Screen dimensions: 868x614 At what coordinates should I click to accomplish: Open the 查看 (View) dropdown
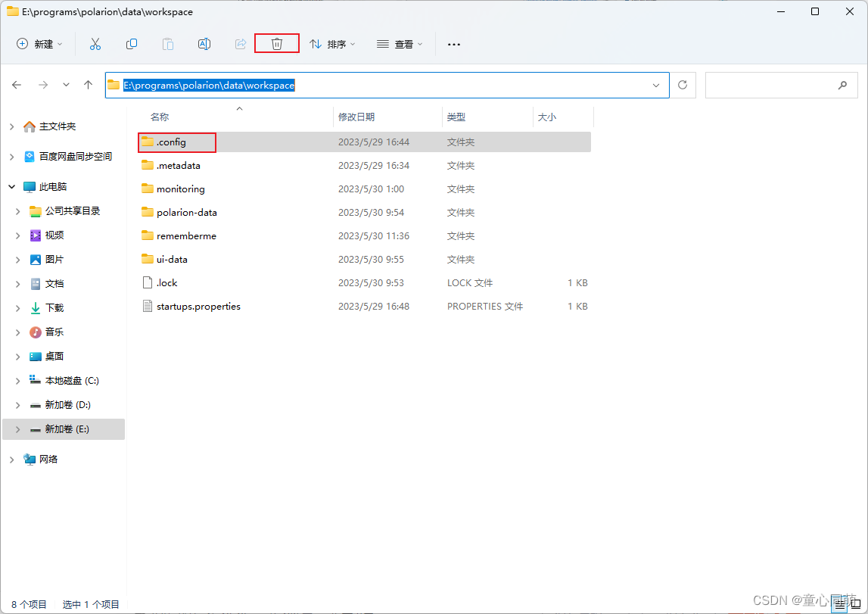400,45
